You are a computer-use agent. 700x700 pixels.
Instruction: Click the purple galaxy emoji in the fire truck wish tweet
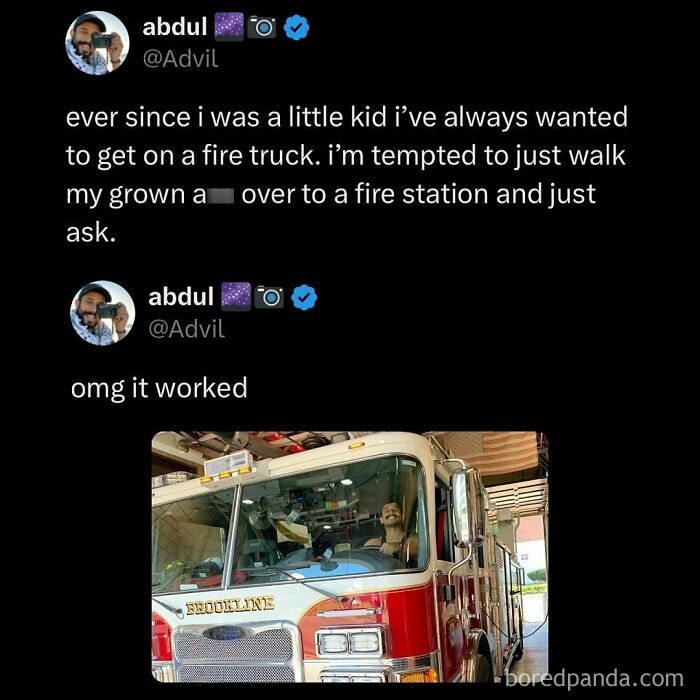[229, 26]
